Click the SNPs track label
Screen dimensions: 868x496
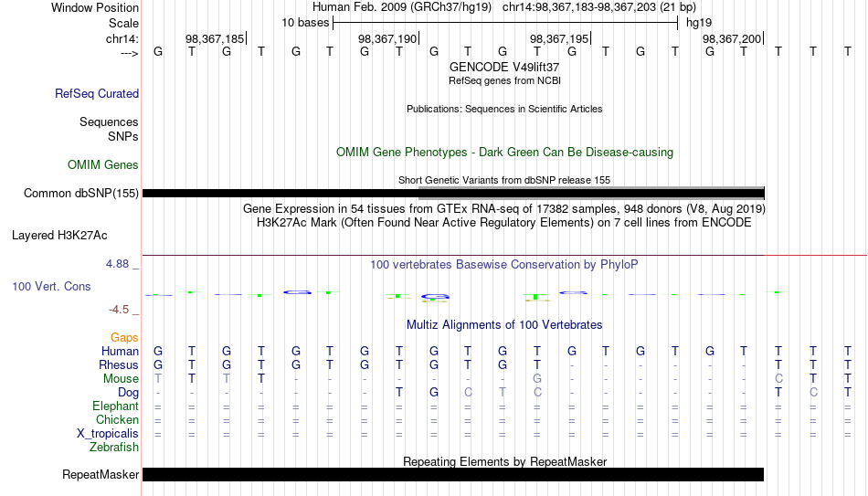pyautogui.click(x=123, y=136)
